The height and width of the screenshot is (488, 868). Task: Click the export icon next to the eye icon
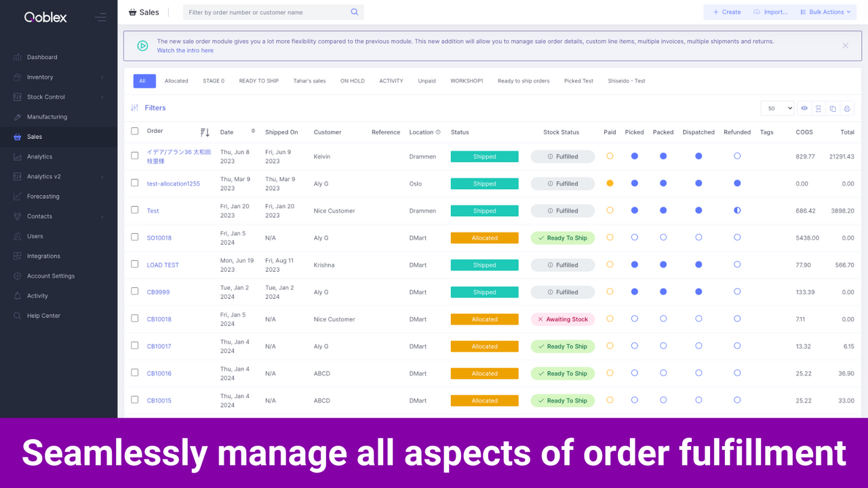click(x=818, y=108)
